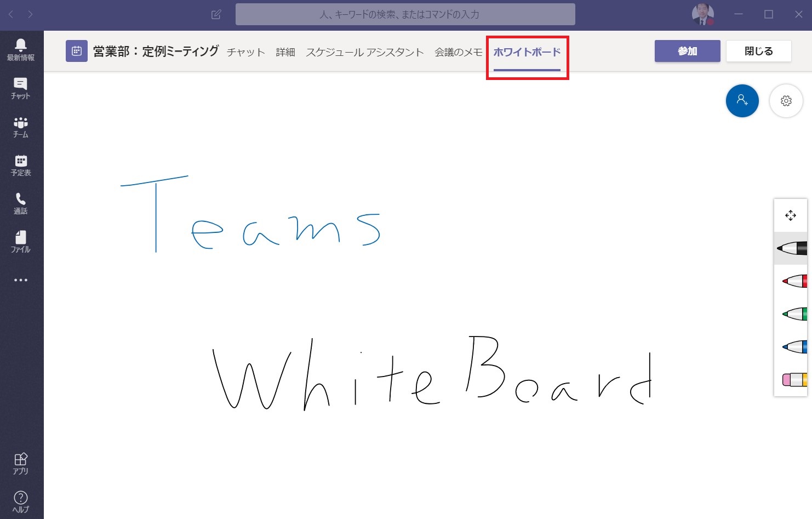Switch to the 詳細 tab
812x519 pixels.
[x=285, y=52]
